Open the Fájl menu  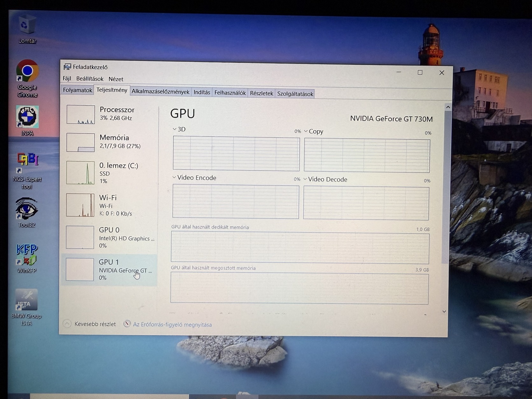pos(67,78)
